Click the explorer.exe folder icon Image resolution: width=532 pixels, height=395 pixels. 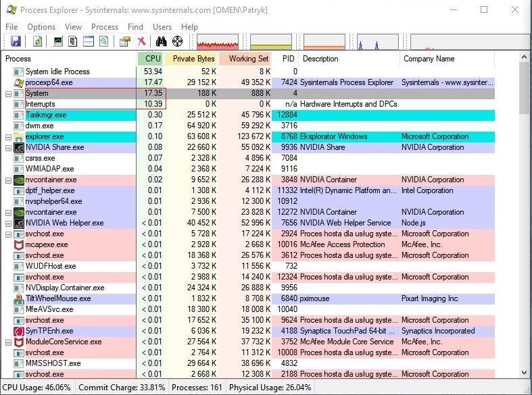click(19, 136)
